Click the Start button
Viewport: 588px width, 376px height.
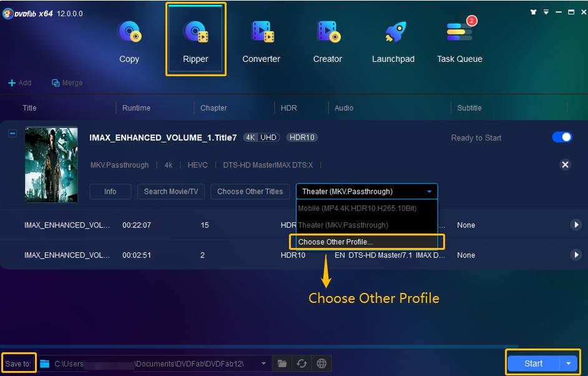click(533, 364)
